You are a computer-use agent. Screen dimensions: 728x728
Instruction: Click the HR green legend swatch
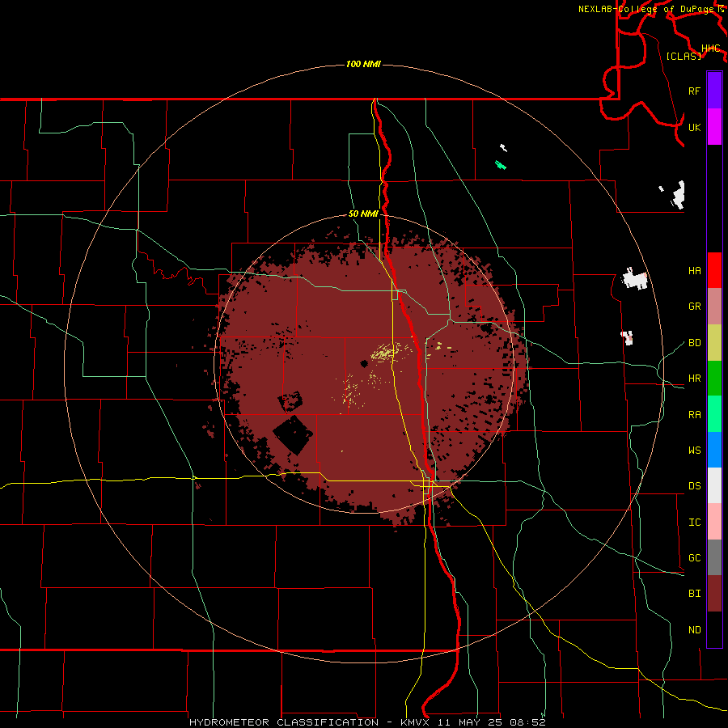pos(714,378)
